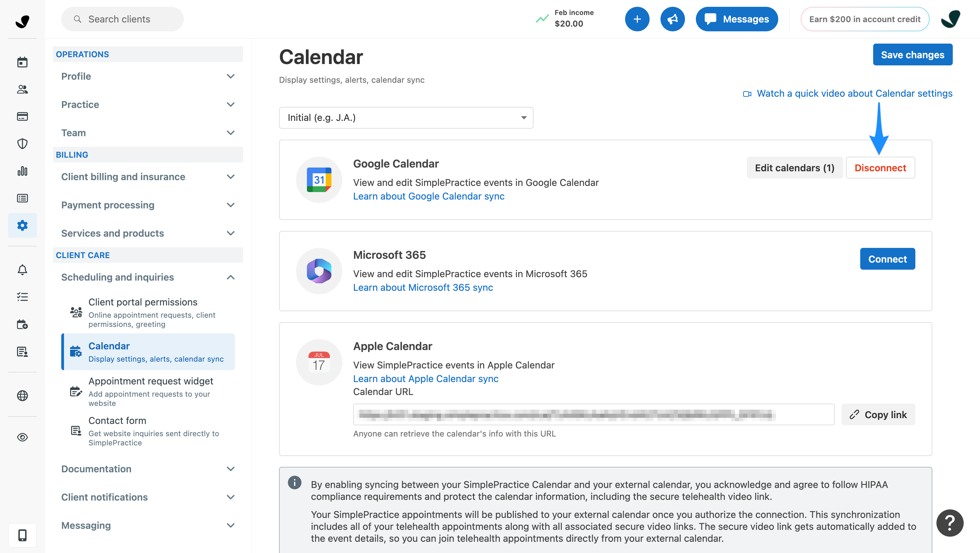Disconnect Google Calendar
Screen dimensions: 980x553
point(880,168)
